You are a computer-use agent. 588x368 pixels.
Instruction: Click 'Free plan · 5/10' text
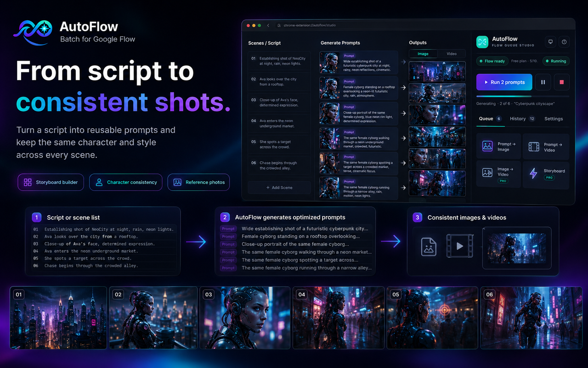point(524,61)
